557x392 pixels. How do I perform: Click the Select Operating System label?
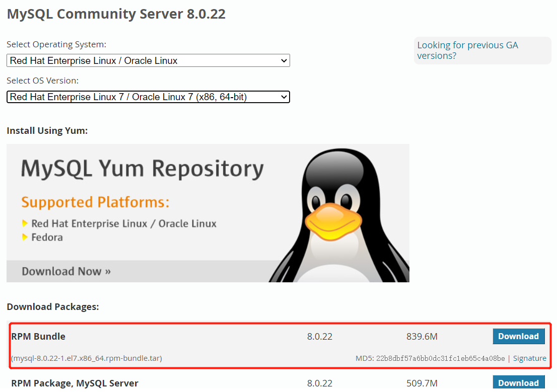click(x=56, y=44)
